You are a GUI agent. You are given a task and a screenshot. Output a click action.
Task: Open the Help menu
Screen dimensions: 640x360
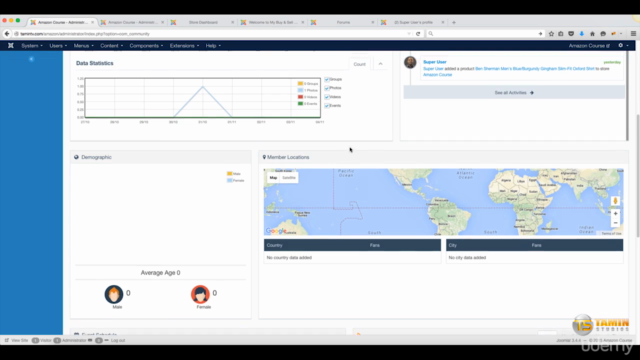(213, 46)
